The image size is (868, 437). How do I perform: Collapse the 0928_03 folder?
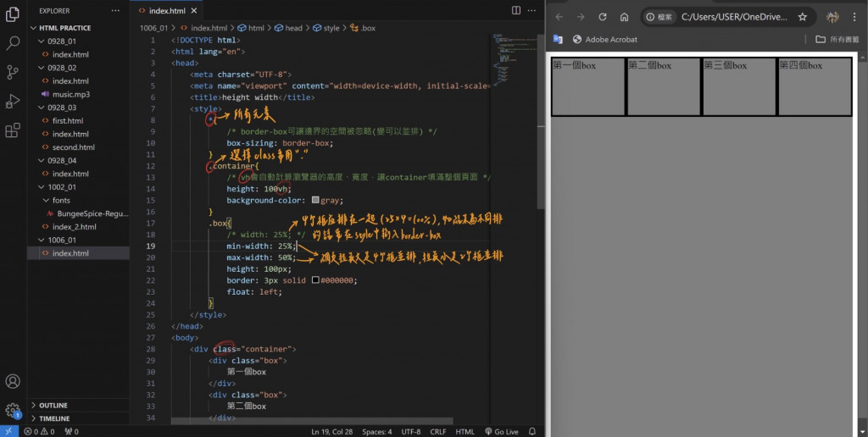tap(61, 108)
